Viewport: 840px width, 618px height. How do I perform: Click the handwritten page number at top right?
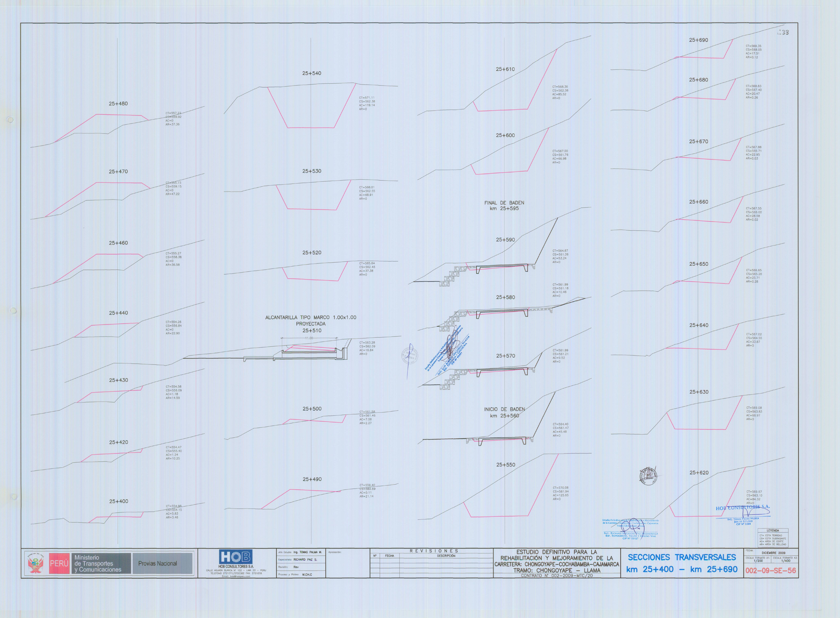pyautogui.click(x=783, y=33)
